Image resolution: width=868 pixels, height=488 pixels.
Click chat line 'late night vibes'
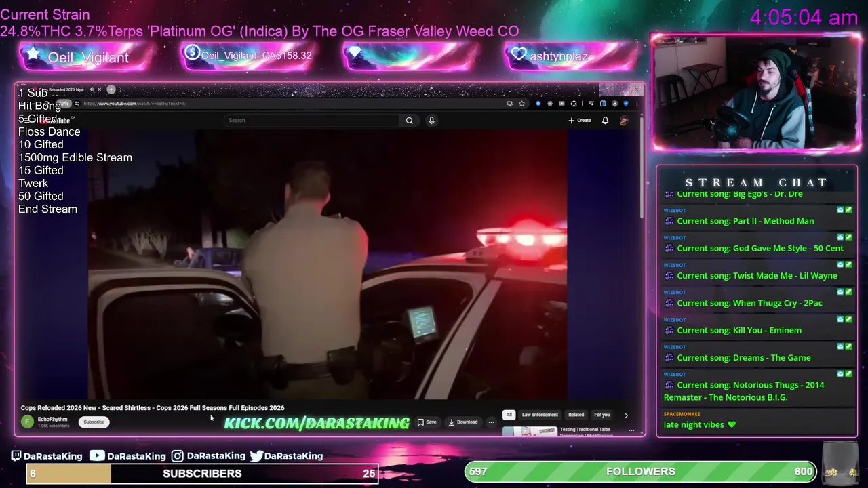click(x=699, y=425)
